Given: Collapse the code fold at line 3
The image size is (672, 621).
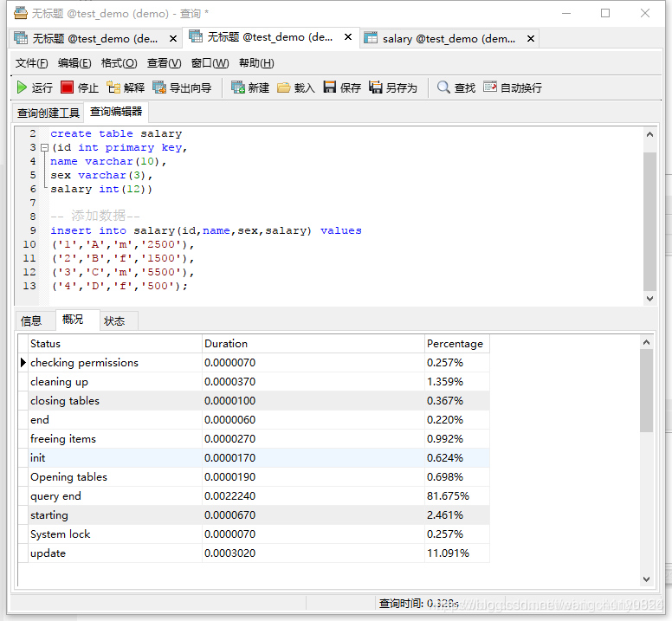Looking at the screenshot, I should point(44,148).
